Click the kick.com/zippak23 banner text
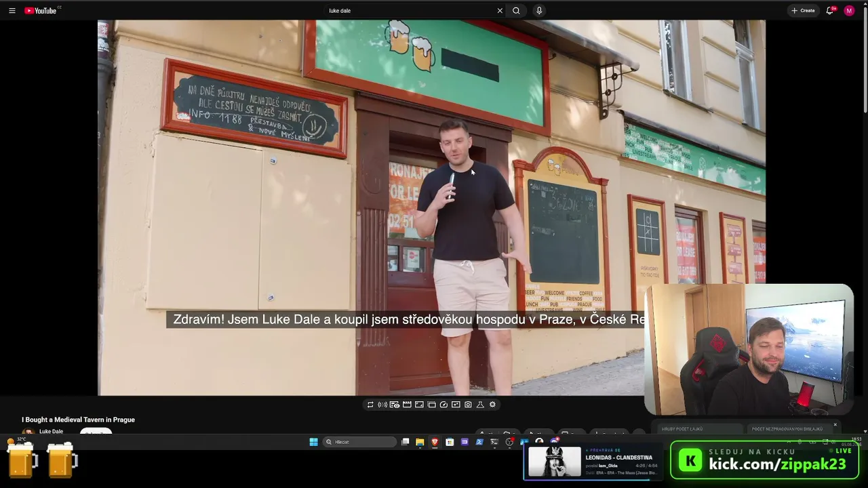 click(x=777, y=464)
